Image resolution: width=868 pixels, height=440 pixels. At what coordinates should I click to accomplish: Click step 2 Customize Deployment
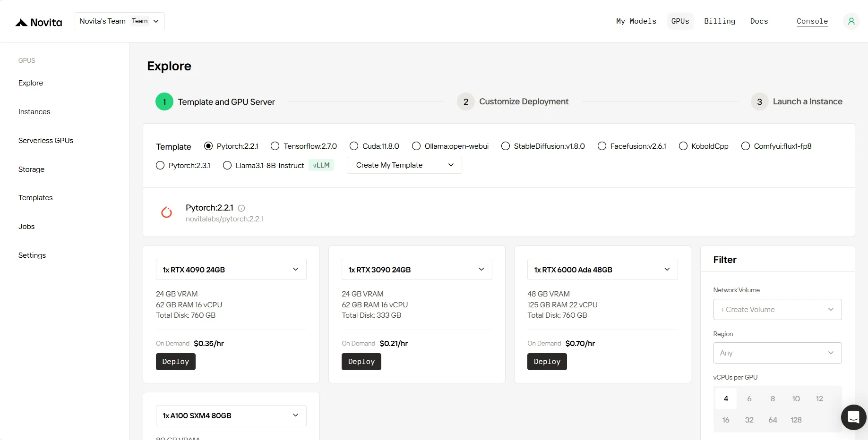pos(513,102)
